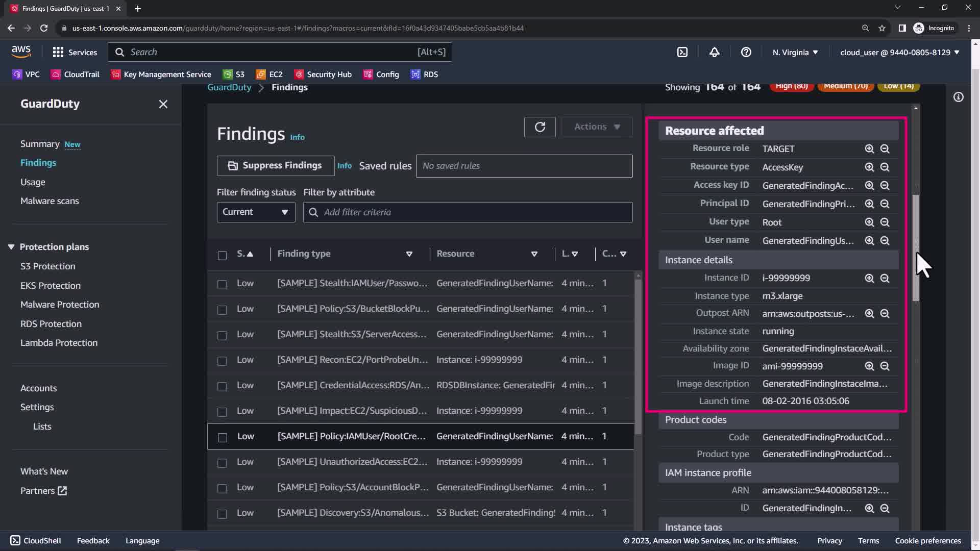Zoom-out exclude icon for User type Root

click(x=885, y=222)
